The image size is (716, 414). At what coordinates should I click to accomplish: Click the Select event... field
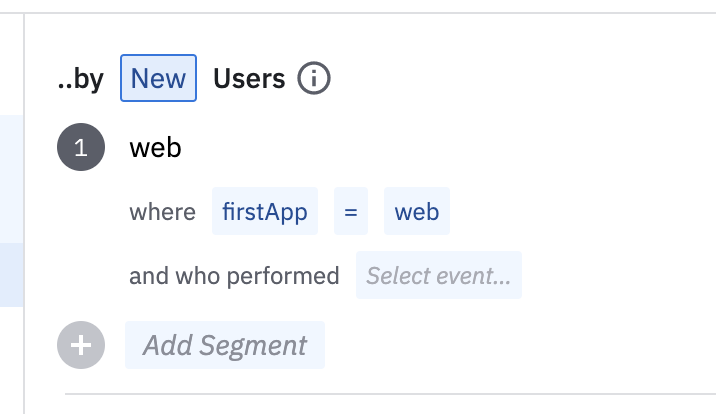438,275
